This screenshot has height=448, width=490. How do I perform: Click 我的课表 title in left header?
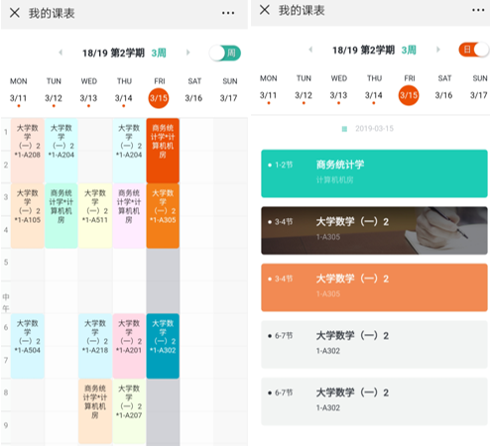52,13
